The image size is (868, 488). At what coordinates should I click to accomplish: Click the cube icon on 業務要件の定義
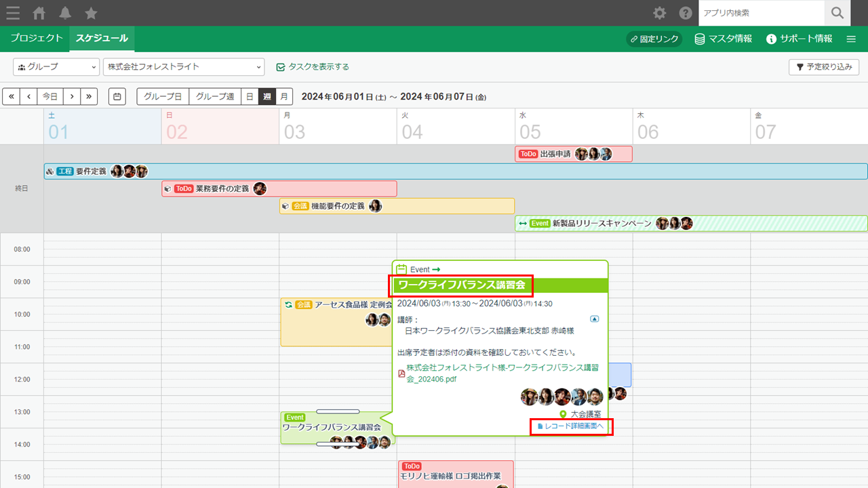pos(167,188)
